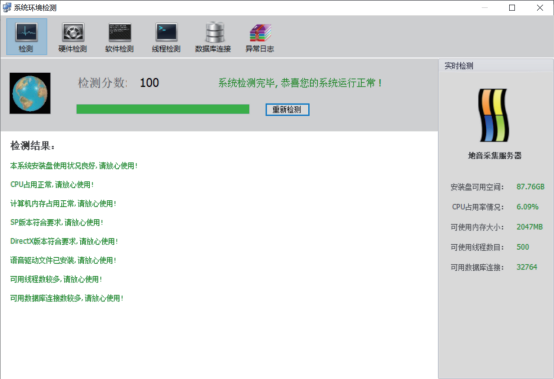Click the detection score value 100
The width and height of the screenshot is (554, 379).
click(x=149, y=83)
